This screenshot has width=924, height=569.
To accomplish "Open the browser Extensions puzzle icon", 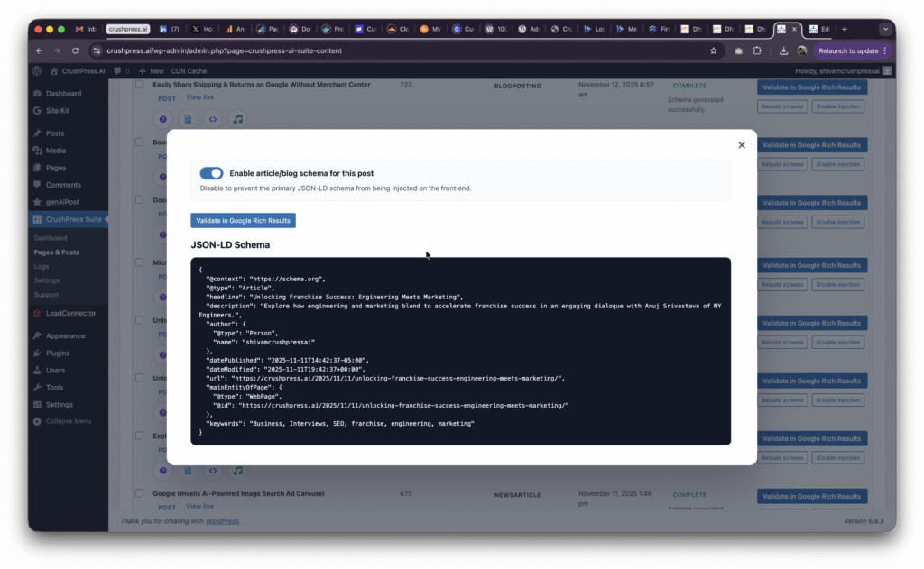I will (x=757, y=50).
